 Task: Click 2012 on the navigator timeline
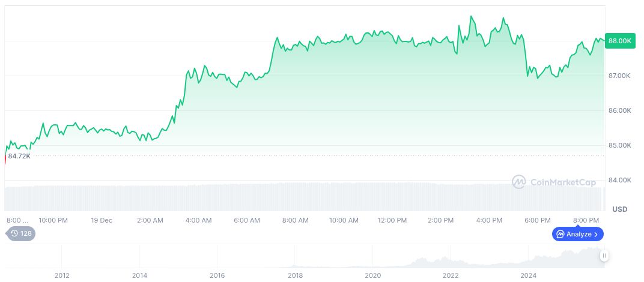point(62,275)
